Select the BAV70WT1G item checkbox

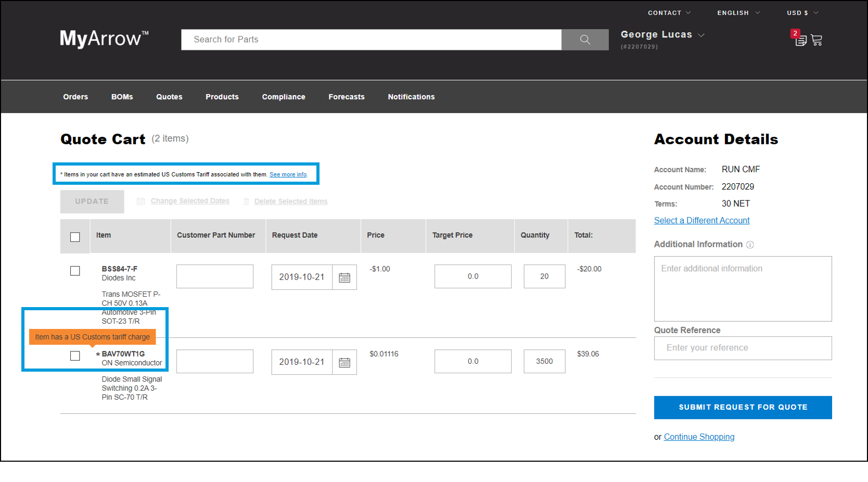click(75, 356)
